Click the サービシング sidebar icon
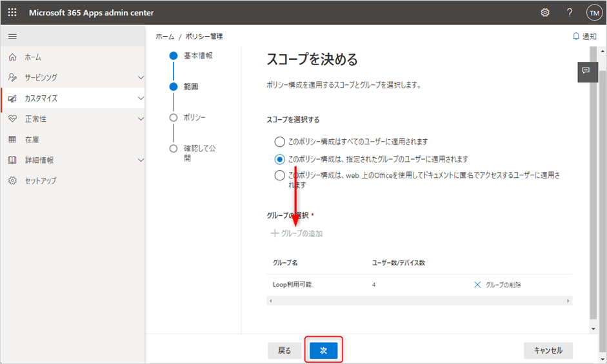The width and height of the screenshot is (607, 364). tap(12, 77)
